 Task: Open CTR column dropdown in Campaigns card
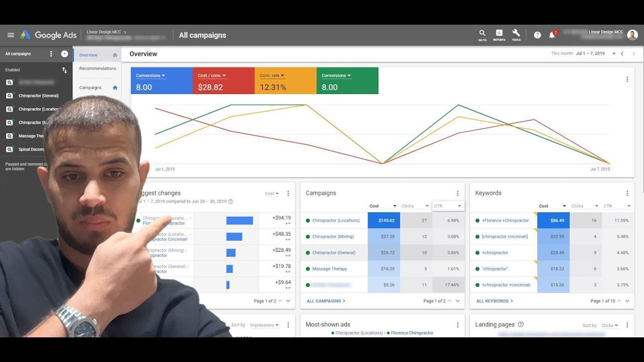[448, 206]
